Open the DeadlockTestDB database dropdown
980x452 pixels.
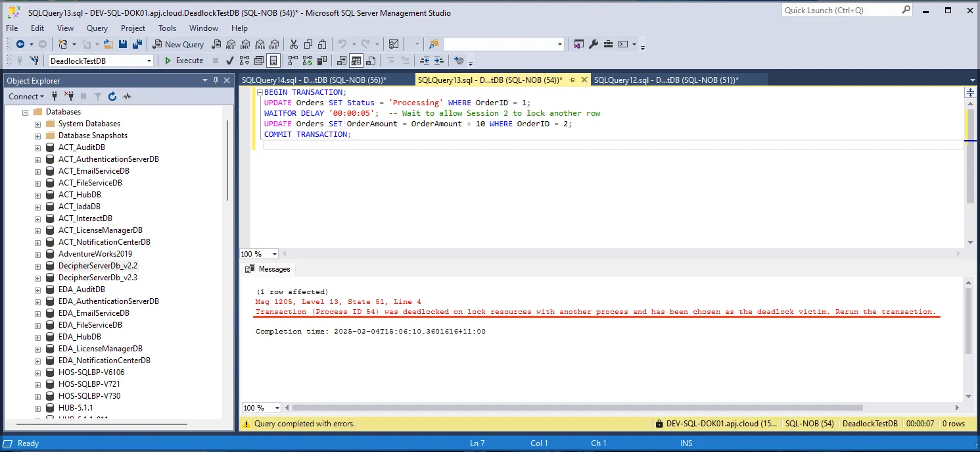click(x=149, y=61)
